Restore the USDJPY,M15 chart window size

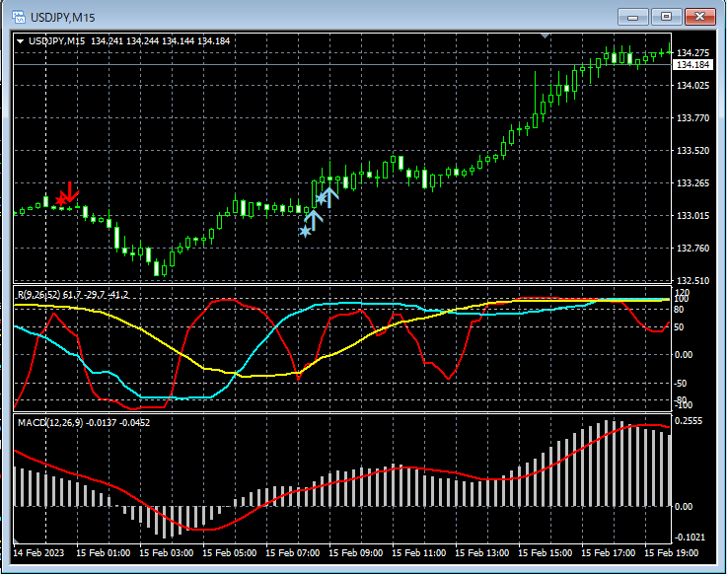pyautogui.click(x=666, y=17)
